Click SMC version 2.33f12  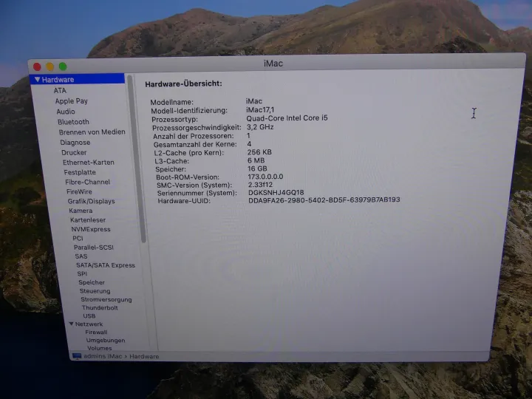[261, 185]
